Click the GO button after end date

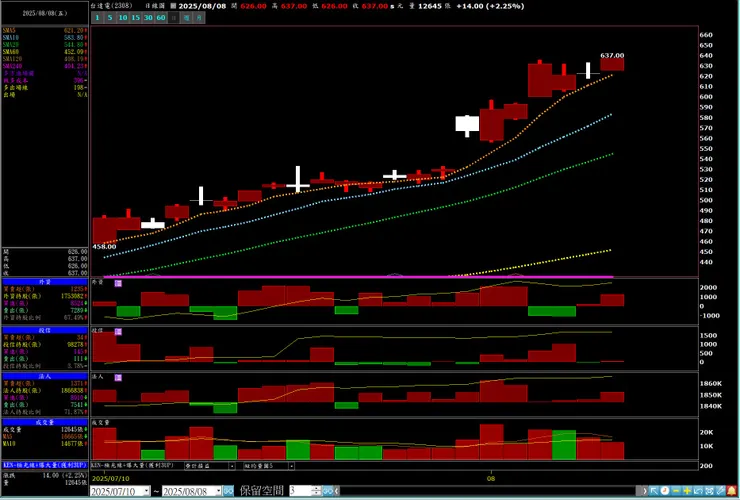pyautogui.click(x=228, y=491)
